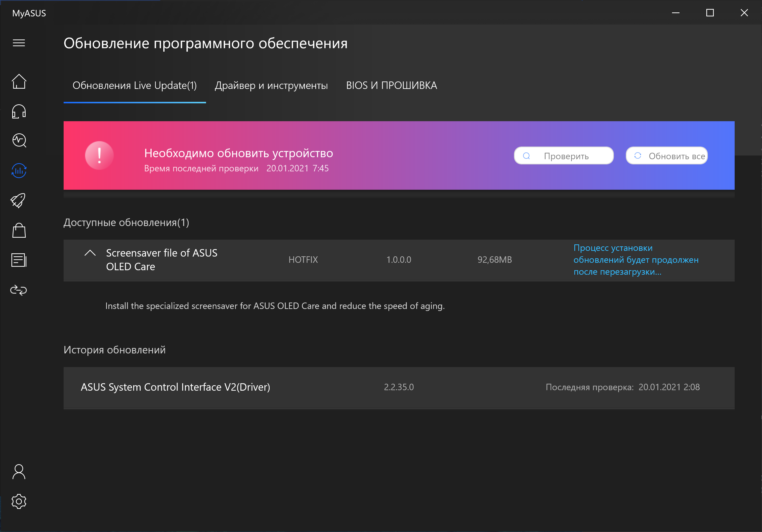The height and width of the screenshot is (532, 762).
Task: Switch to Обновления Live Update(1) tab
Action: point(135,86)
